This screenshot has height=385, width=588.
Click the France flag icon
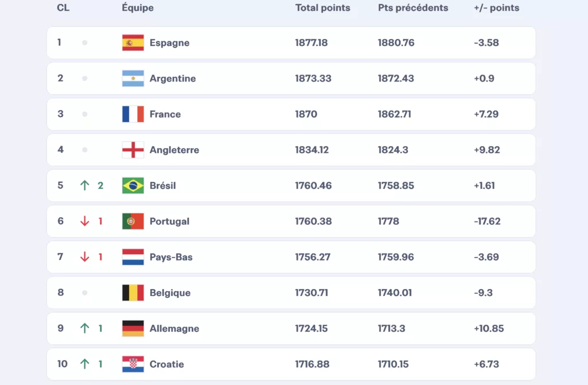pyautogui.click(x=133, y=114)
